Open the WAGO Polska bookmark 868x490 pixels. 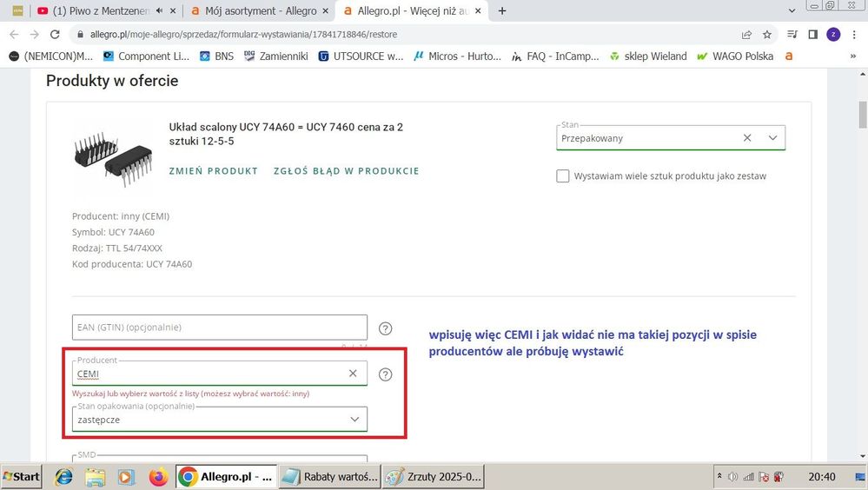tap(738, 56)
